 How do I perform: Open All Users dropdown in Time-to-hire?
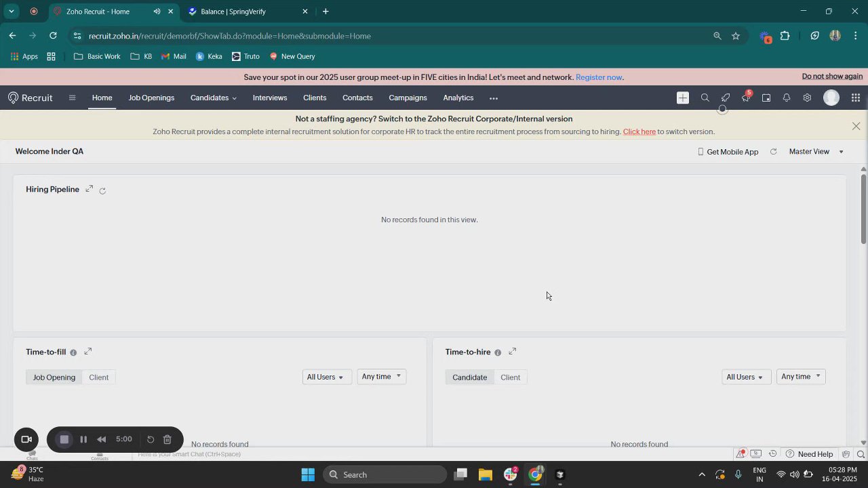(746, 377)
